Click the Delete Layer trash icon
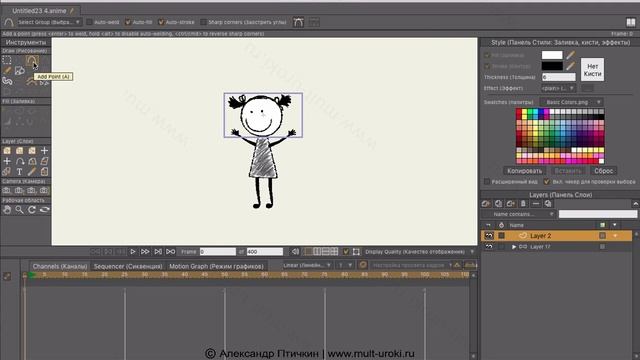 523,203
